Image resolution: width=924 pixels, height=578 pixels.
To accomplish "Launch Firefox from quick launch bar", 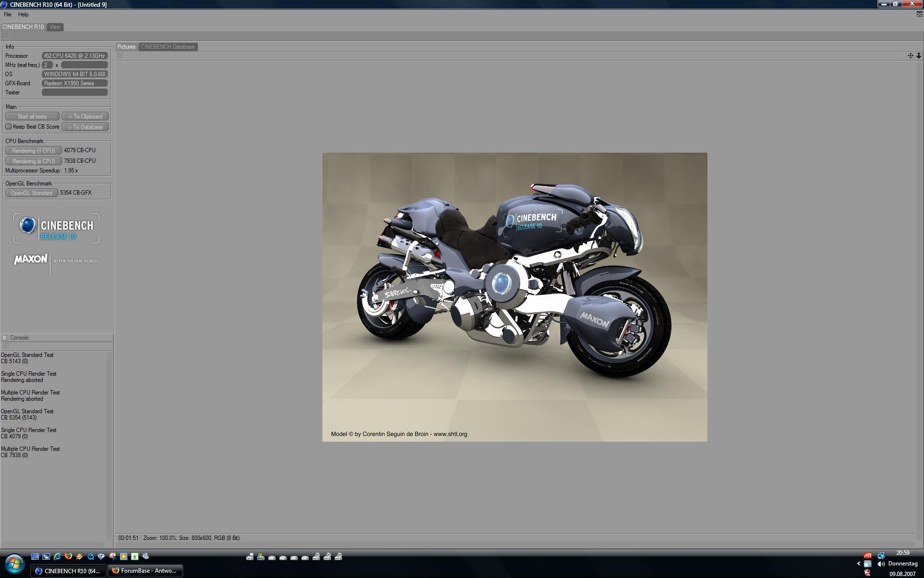I will point(68,556).
